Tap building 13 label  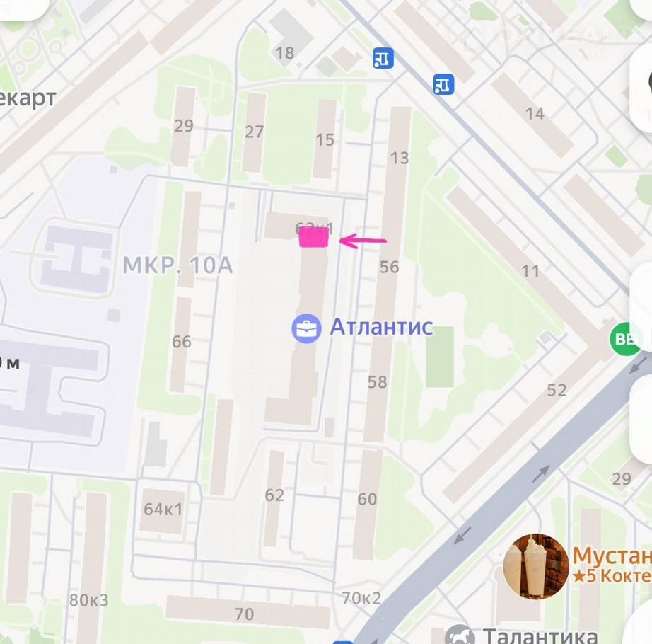tap(400, 158)
